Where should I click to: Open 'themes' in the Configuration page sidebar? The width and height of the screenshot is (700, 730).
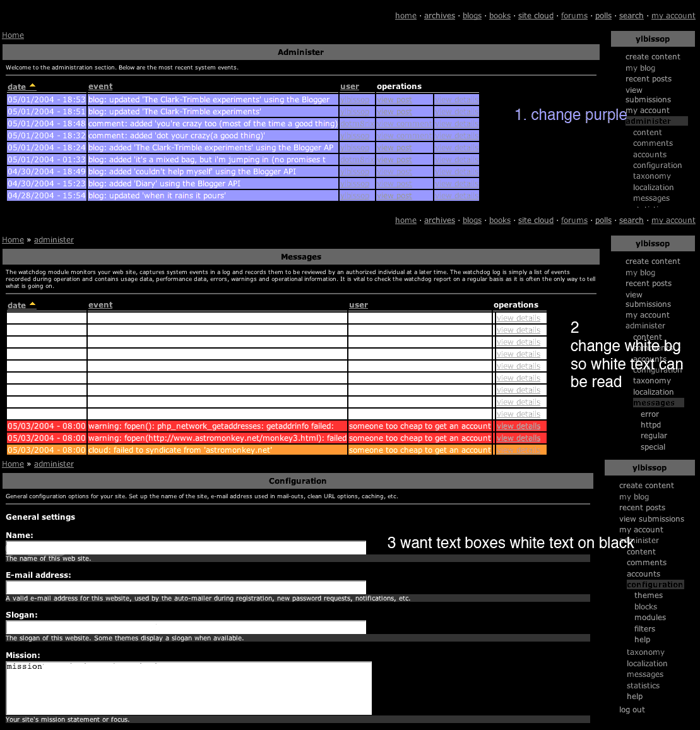tap(648, 595)
